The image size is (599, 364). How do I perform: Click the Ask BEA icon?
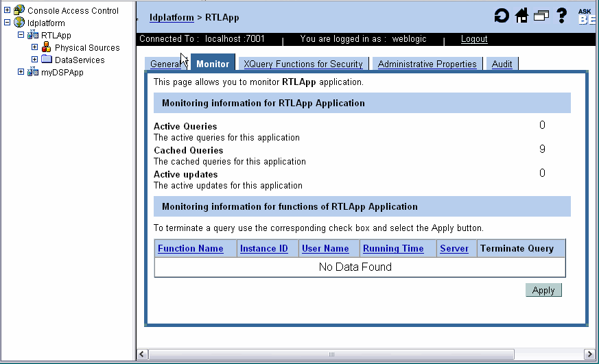(x=587, y=16)
